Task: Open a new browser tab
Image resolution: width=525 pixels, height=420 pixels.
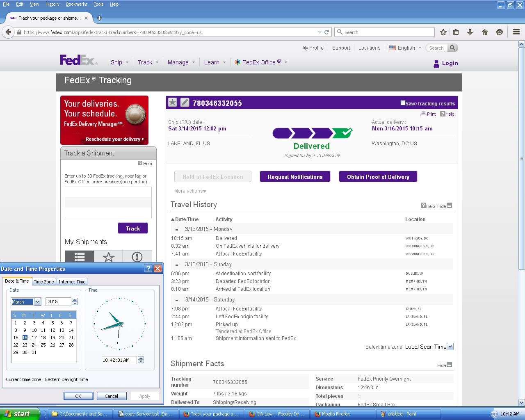Action: click(99, 18)
